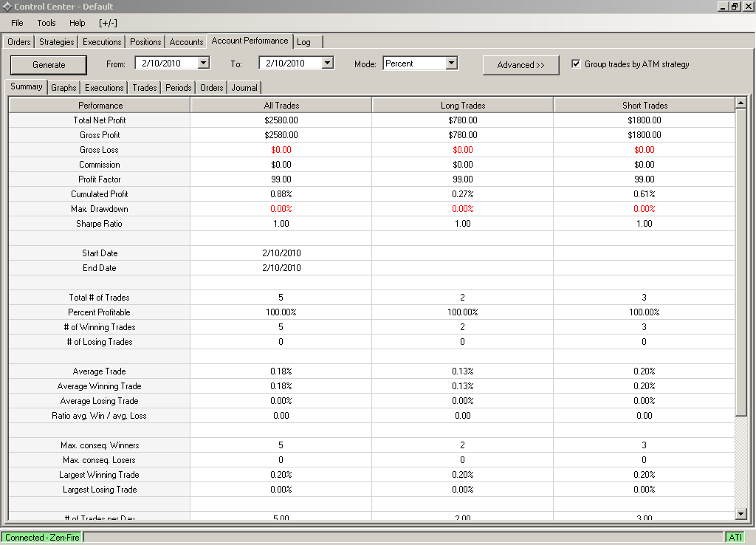This screenshot has height=545, width=756.
Task: Switch to the Accounts tab
Action: click(186, 42)
